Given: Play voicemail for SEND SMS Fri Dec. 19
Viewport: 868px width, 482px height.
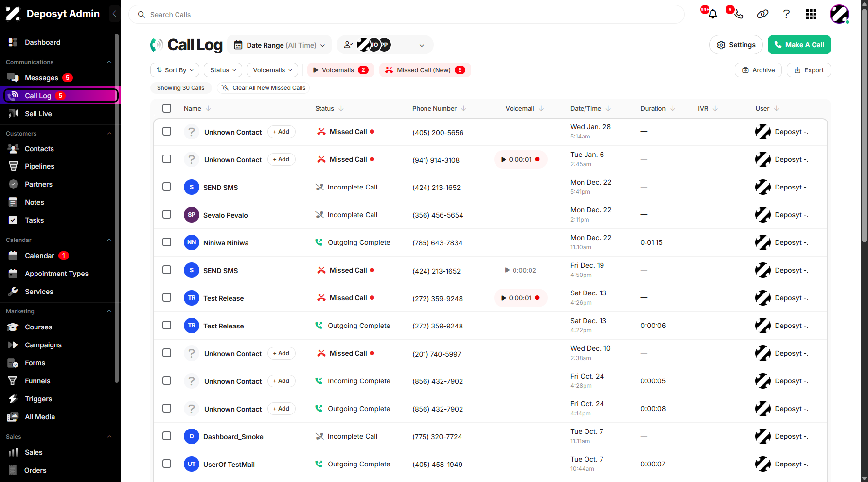Looking at the screenshot, I should [520, 270].
